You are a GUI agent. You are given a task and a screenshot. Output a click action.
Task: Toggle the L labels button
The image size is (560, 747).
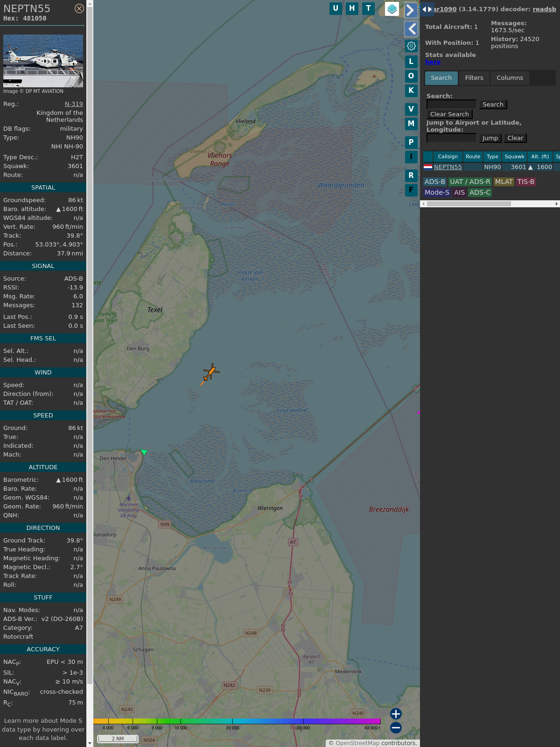pos(411,62)
